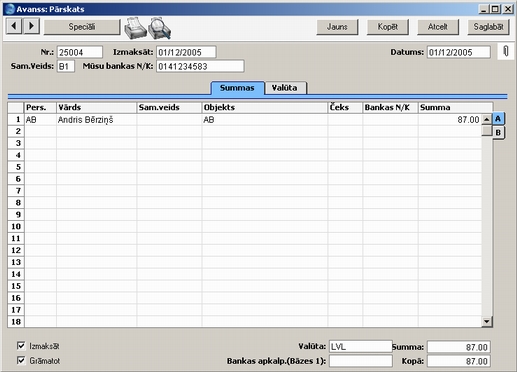Minimize the Avanss: Pārskats window
The image size is (517, 372).
pos(484,9)
